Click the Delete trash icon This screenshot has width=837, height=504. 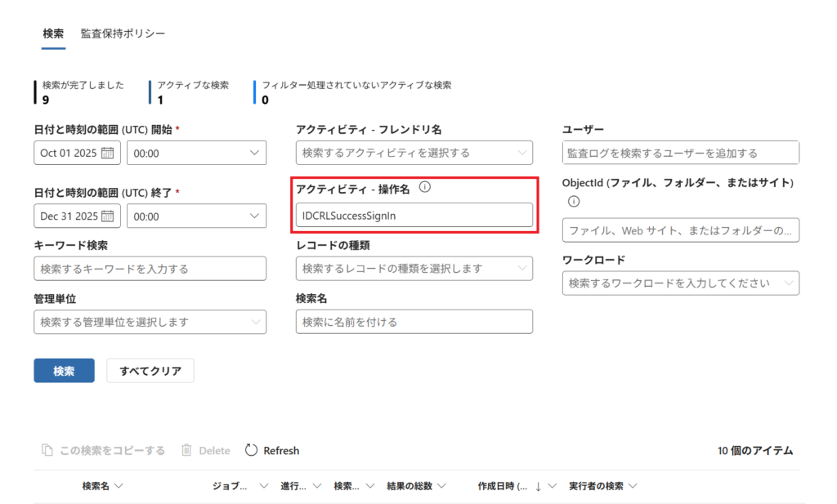186,450
